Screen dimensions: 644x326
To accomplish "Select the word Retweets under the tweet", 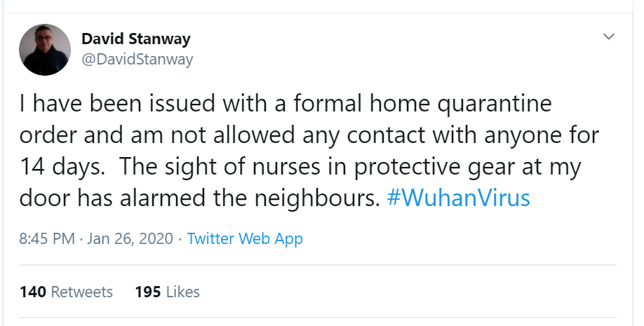I will 82,292.
